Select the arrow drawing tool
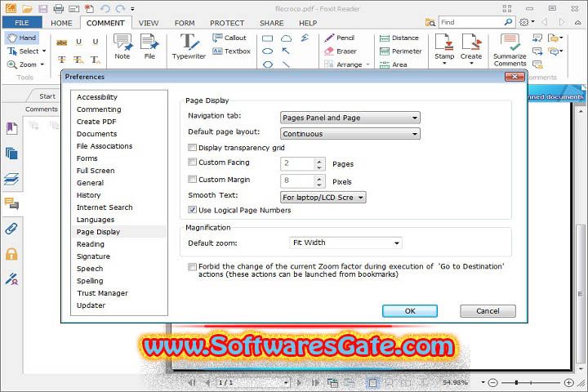The image size is (588, 392). [x=286, y=51]
